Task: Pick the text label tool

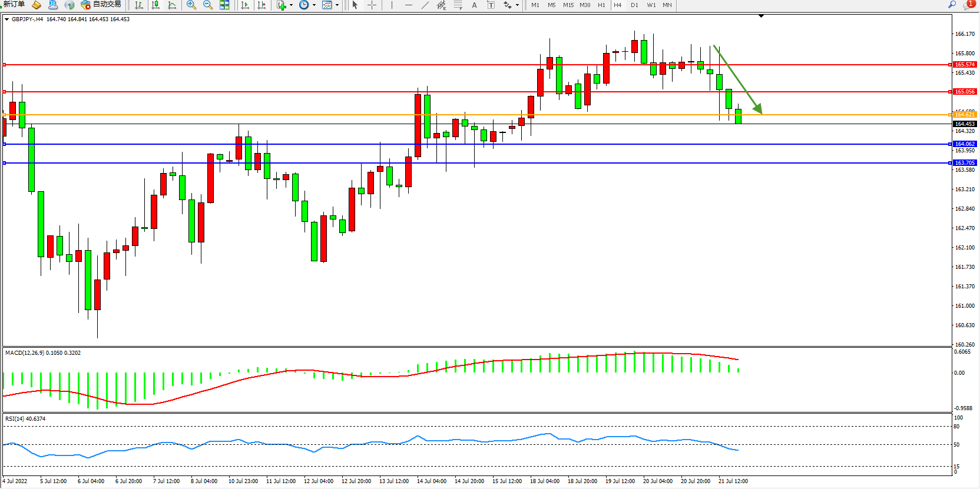Action: click(x=474, y=5)
